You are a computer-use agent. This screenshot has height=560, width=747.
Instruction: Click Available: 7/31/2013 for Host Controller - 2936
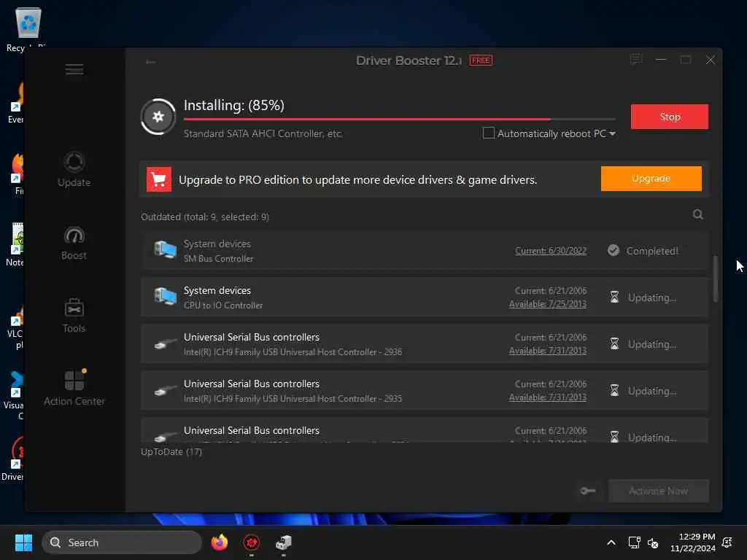tap(547, 351)
